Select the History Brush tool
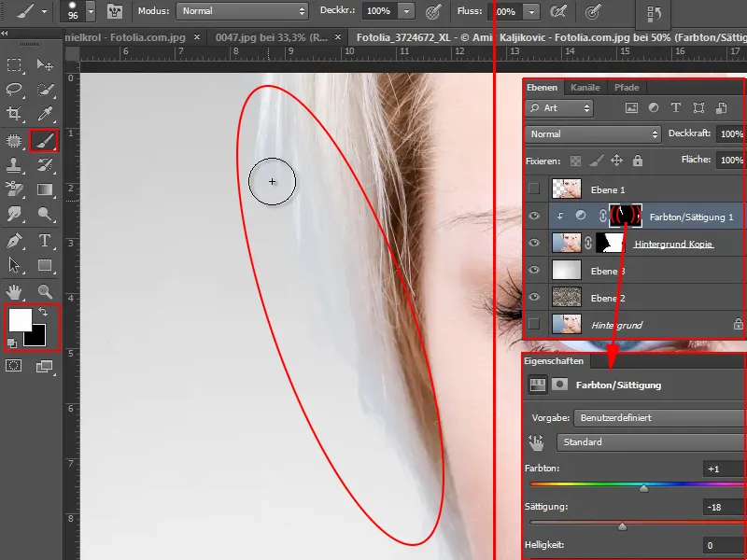Screen dimensions: 747x560 (x=45, y=165)
